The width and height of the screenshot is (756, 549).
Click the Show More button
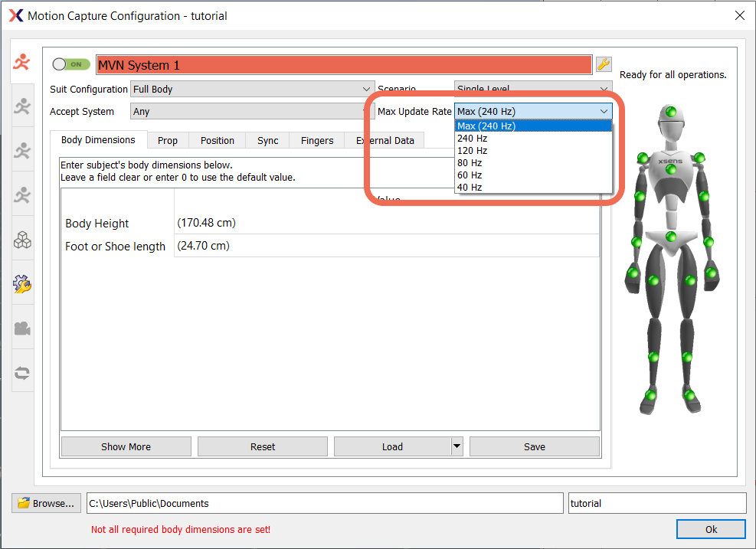pos(125,446)
